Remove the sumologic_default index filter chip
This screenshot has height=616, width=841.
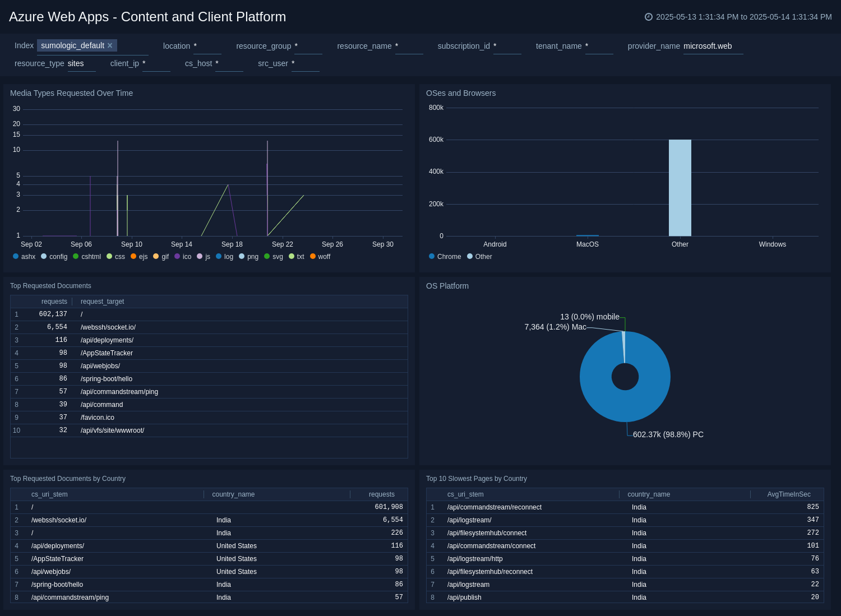pyautogui.click(x=110, y=45)
